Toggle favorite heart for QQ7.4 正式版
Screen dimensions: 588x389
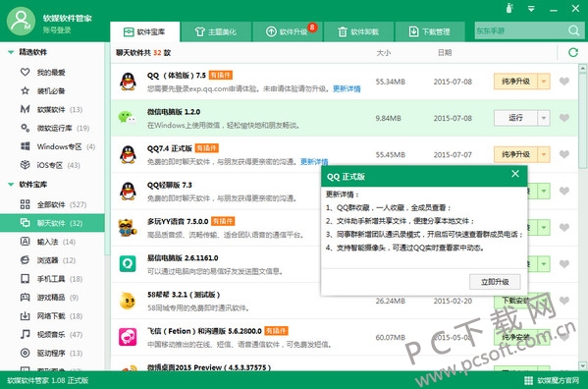[x=564, y=154]
